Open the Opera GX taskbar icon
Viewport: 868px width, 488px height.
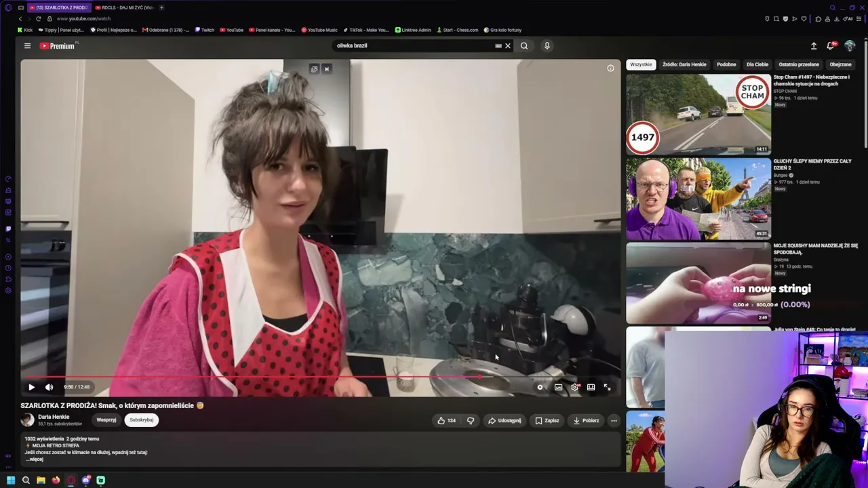tap(71, 481)
